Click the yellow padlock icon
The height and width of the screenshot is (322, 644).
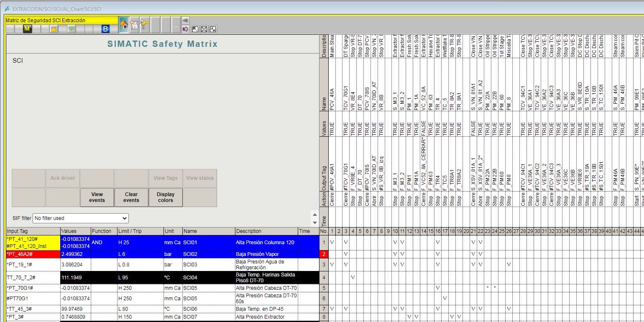coord(54,29)
